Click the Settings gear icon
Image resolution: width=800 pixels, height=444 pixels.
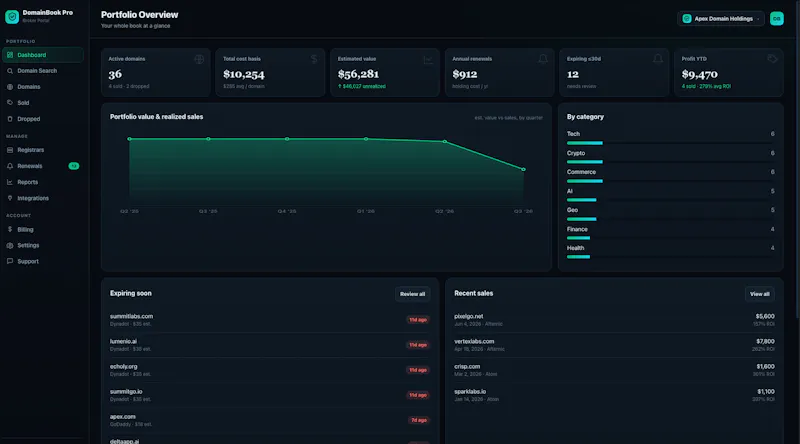10,245
